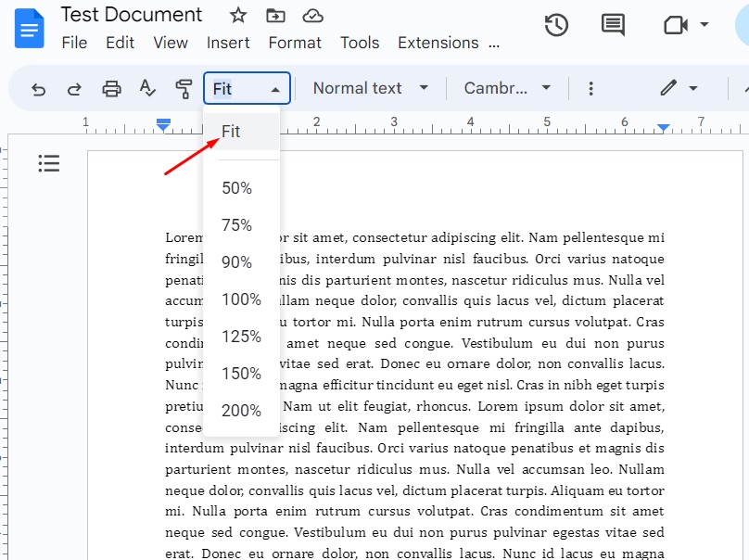Click the three-dot more toolbar options
749x560 pixels.
click(x=590, y=89)
